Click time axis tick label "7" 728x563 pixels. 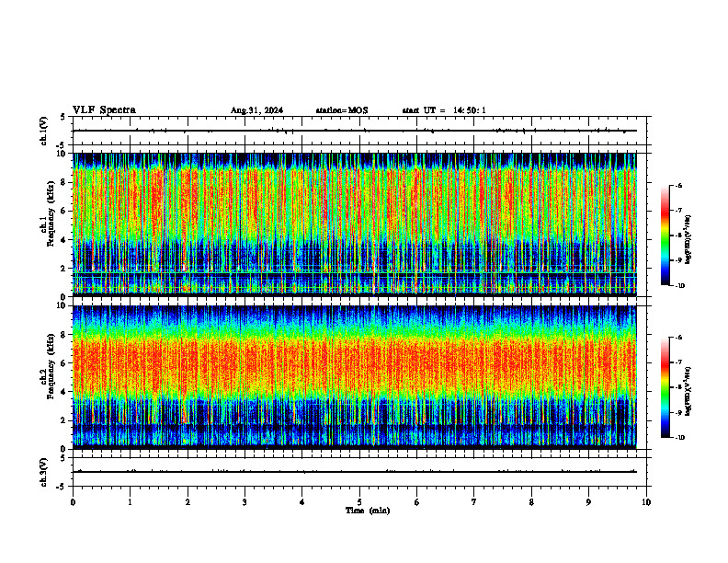pyautogui.click(x=474, y=502)
